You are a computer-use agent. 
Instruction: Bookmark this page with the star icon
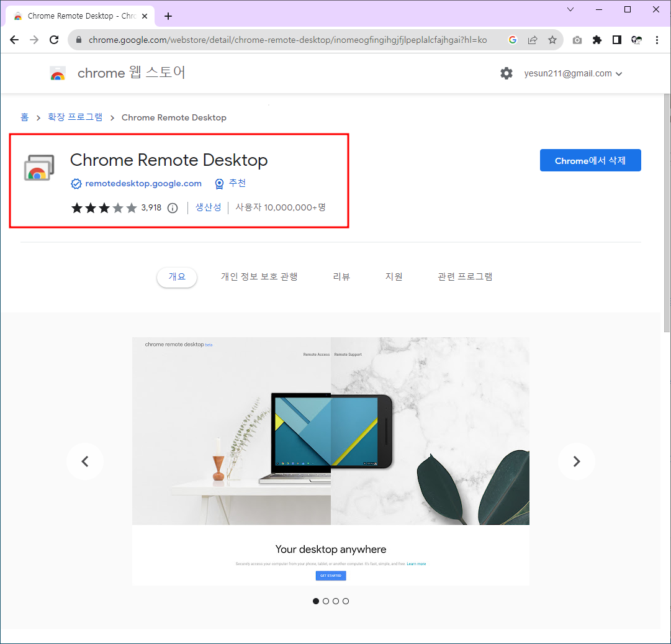552,40
